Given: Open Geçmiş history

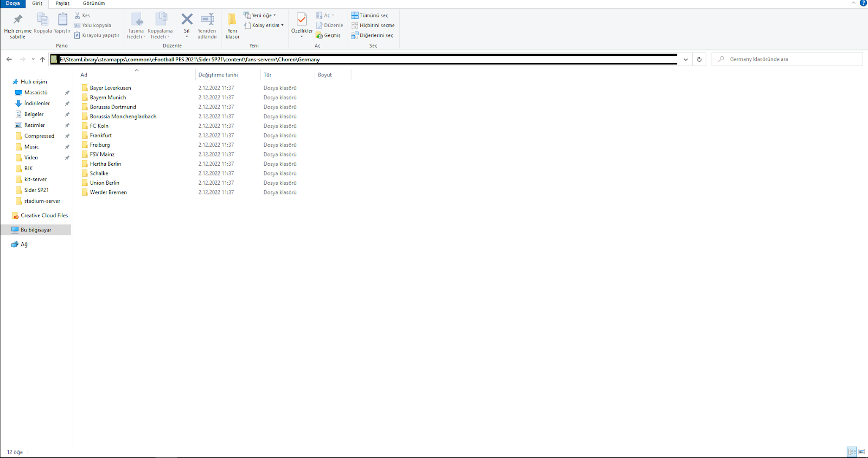Looking at the screenshot, I should pyautogui.click(x=328, y=35).
